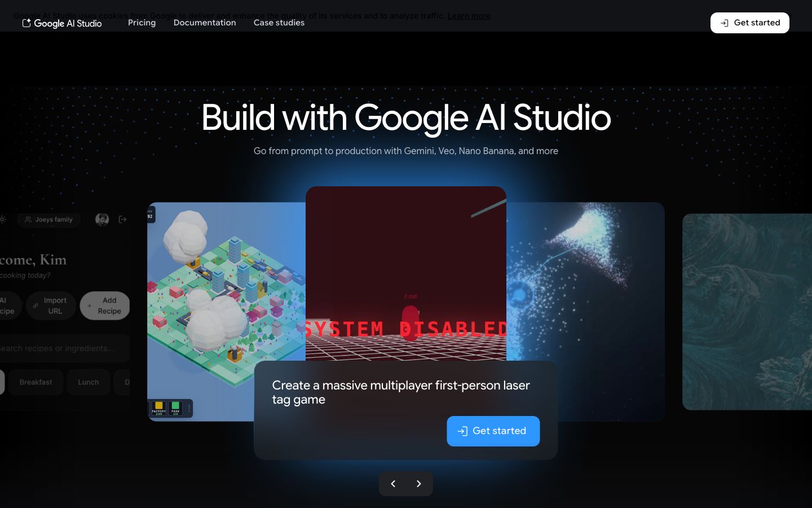Viewport: 812px width, 508px height.
Task: Click Get started in laser tag card
Action: tap(493, 431)
